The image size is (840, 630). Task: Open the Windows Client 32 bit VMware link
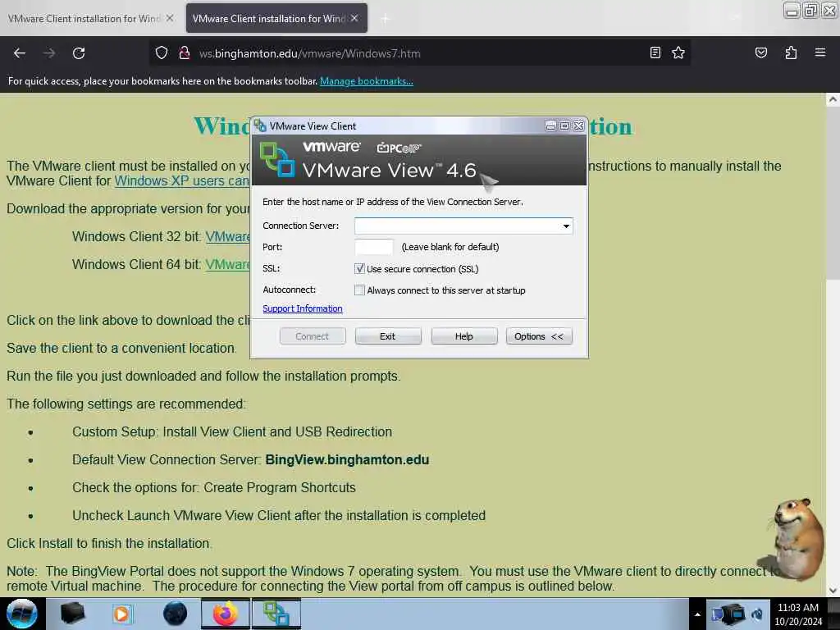click(x=228, y=237)
